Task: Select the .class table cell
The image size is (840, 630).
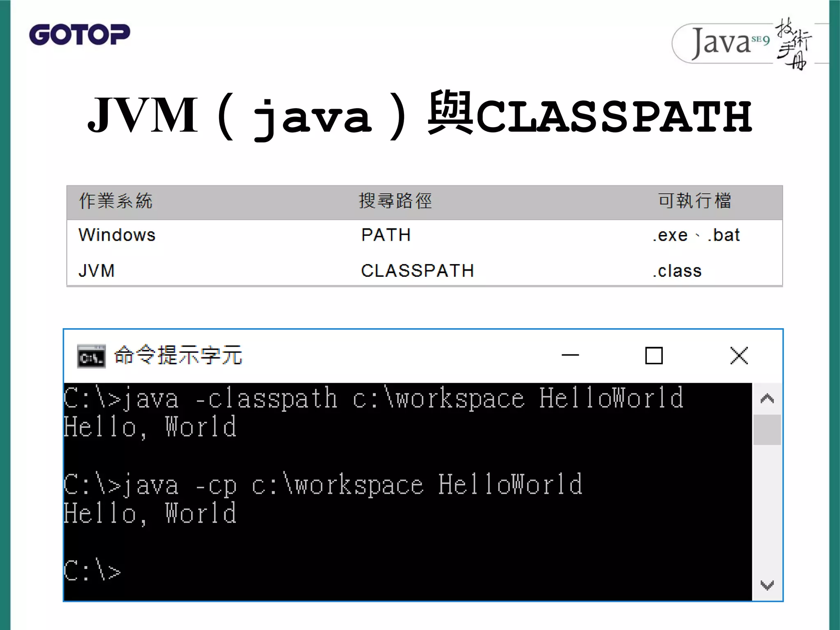Action: [x=677, y=271]
